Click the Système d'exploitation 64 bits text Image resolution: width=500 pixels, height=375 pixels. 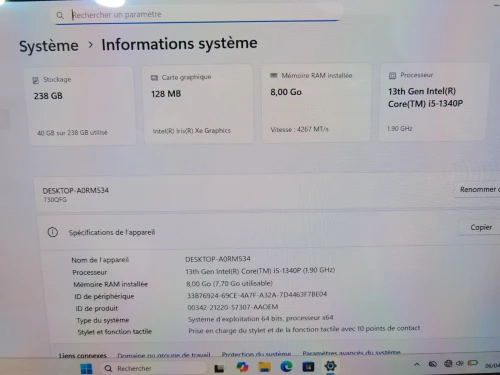click(x=260, y=318)
